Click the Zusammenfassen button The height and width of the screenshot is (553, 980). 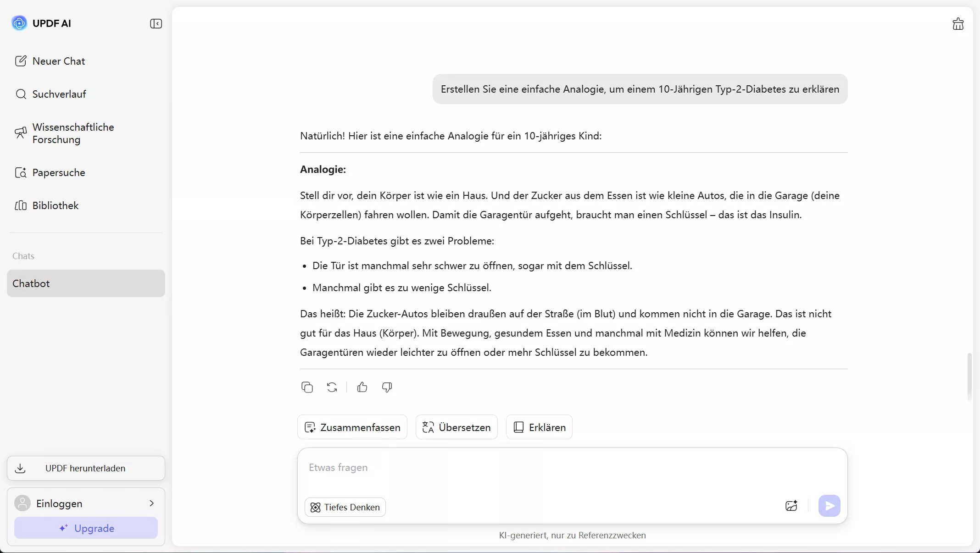(351, 427)
